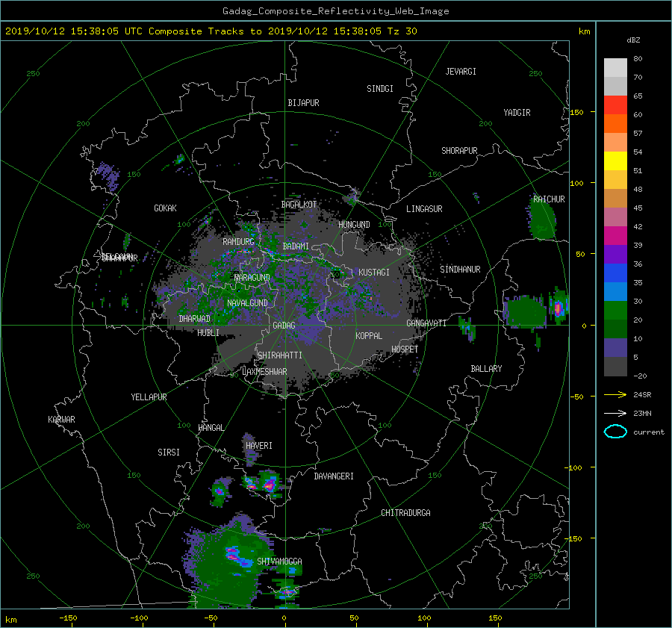The image size is (672, 628).
Task: Select the red 65 dBZ legend swatch
Action: [615, 105]
